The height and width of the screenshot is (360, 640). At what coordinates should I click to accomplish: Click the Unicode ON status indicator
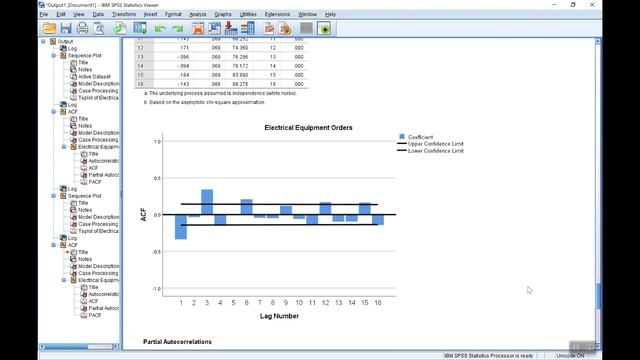coord(570,356)
